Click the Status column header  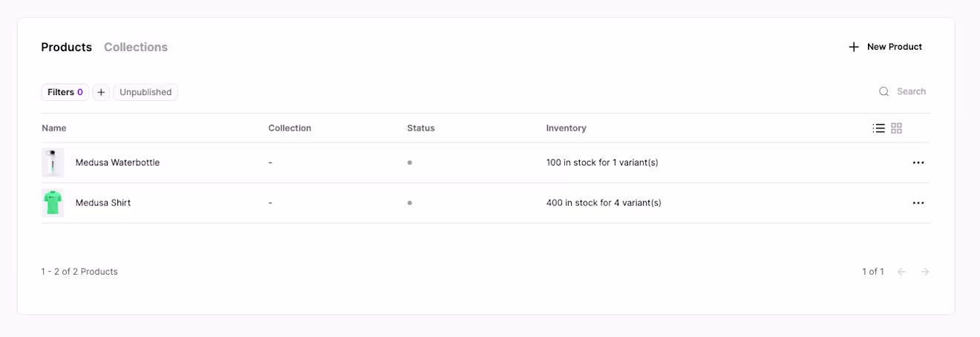421,128
